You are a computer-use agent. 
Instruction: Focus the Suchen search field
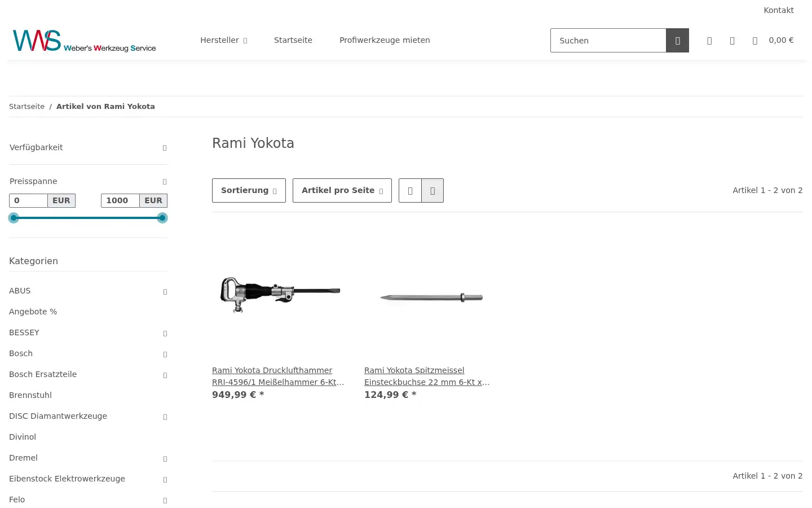pos(608,41)
